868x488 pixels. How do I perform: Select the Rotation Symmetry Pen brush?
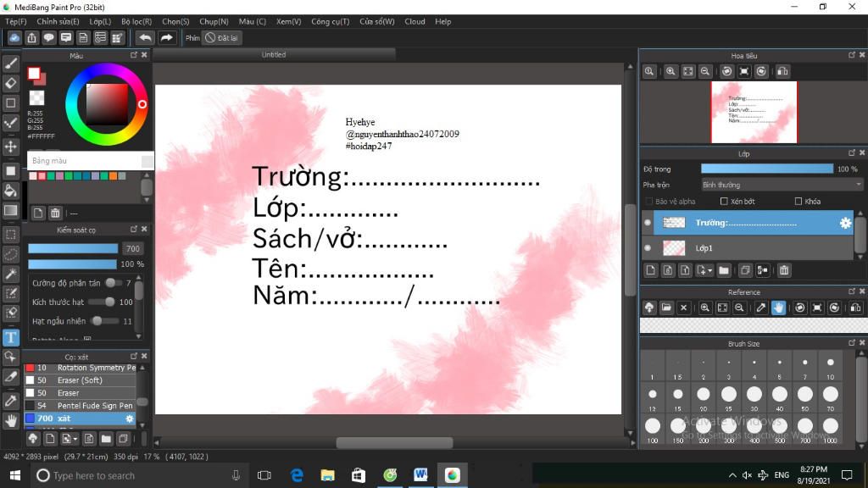click(80, 368)
